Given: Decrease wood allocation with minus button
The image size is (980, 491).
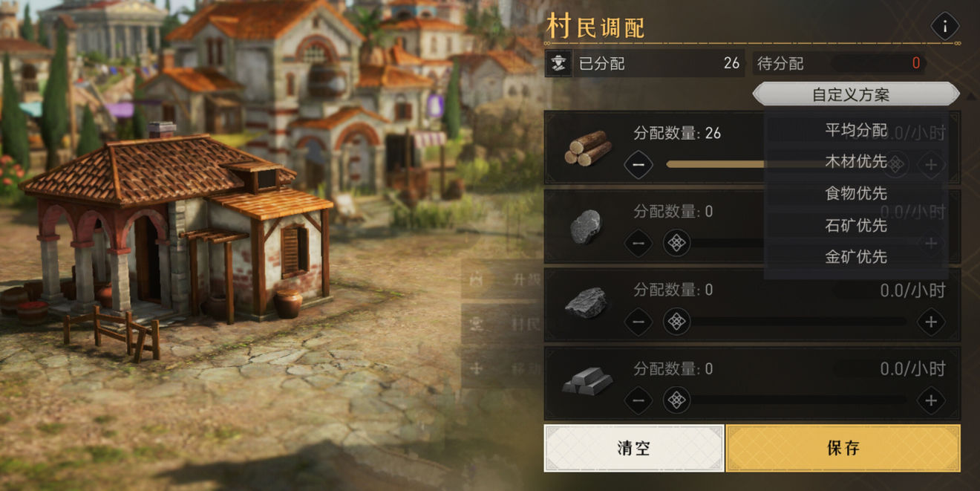Looking at the screenshot, I should click(638, 164).
